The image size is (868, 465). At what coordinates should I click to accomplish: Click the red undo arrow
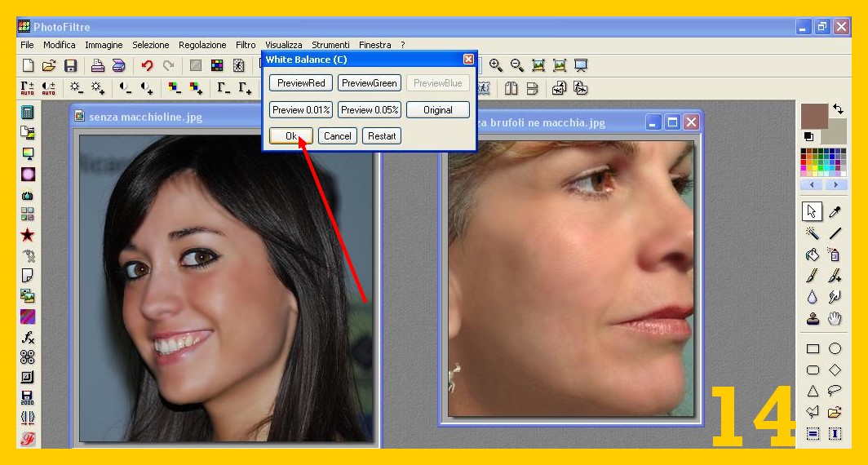click(147, 66)
